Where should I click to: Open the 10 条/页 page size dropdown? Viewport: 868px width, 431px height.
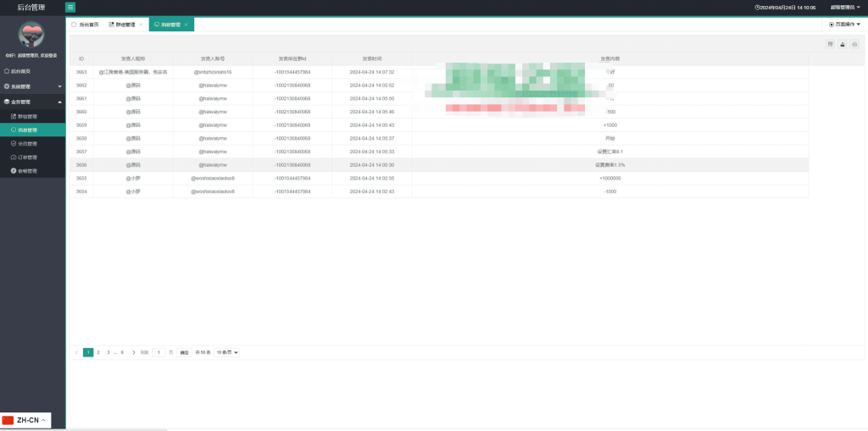227,352
